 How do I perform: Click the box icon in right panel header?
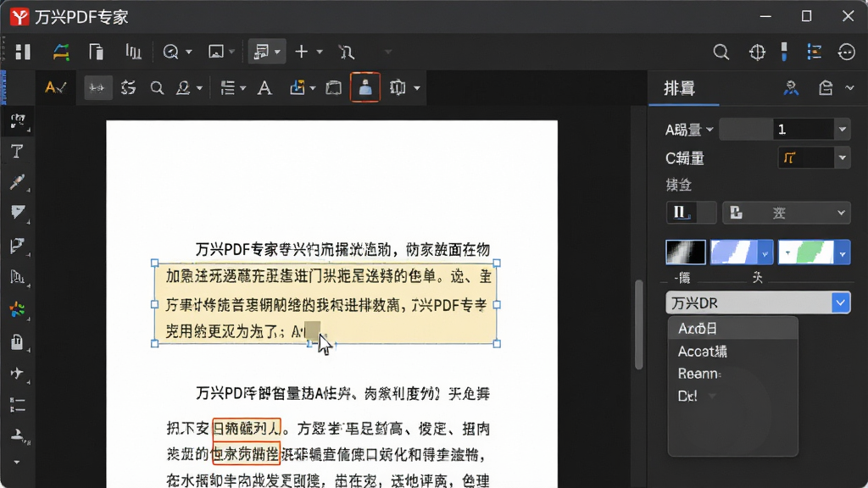point(826,88)
